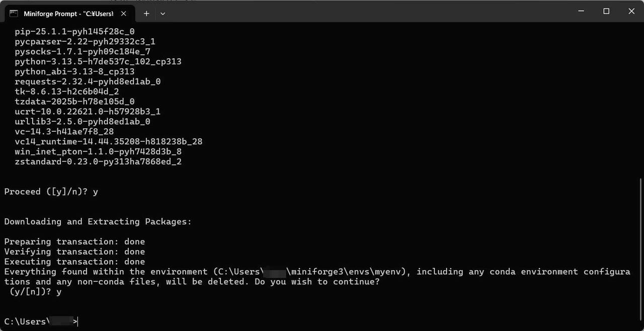Screen dimensions: 644x331
Task: Close the terminal window
Action: coord(631,11)
